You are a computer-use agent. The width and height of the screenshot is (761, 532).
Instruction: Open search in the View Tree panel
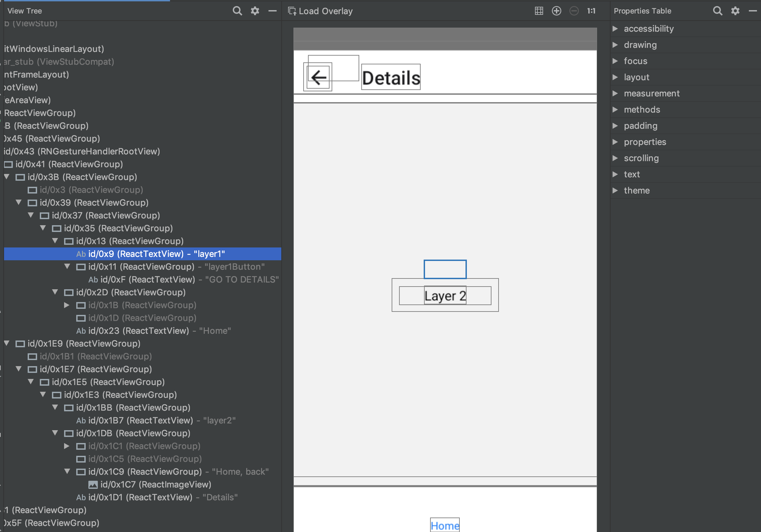click(237, 10)
